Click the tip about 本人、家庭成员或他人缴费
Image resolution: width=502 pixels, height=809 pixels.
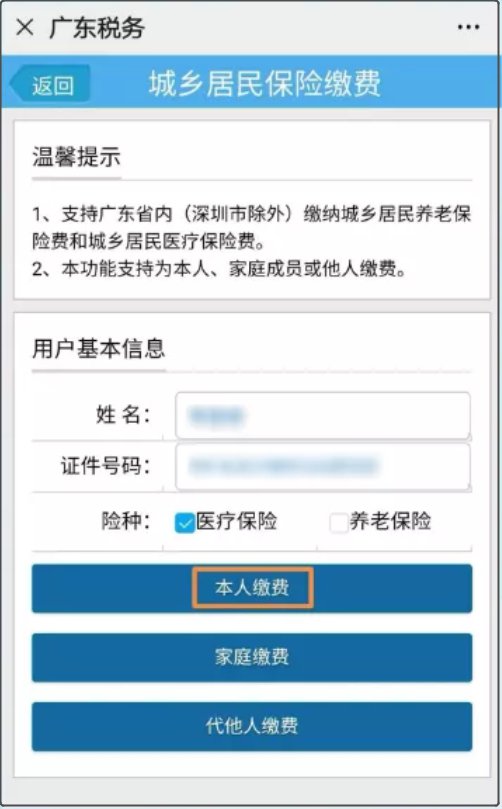[x=219, y=269]
